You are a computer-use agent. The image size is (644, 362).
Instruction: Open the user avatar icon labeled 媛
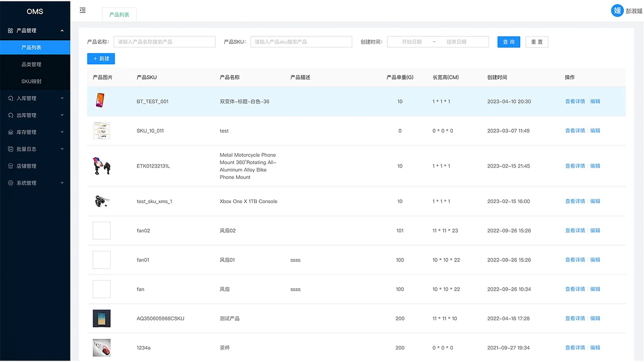617,10
